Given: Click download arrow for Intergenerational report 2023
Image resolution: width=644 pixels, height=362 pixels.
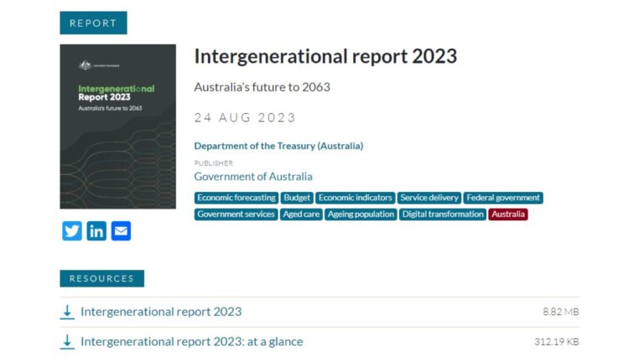Looking at the screenshot, I should coord(67,312).
